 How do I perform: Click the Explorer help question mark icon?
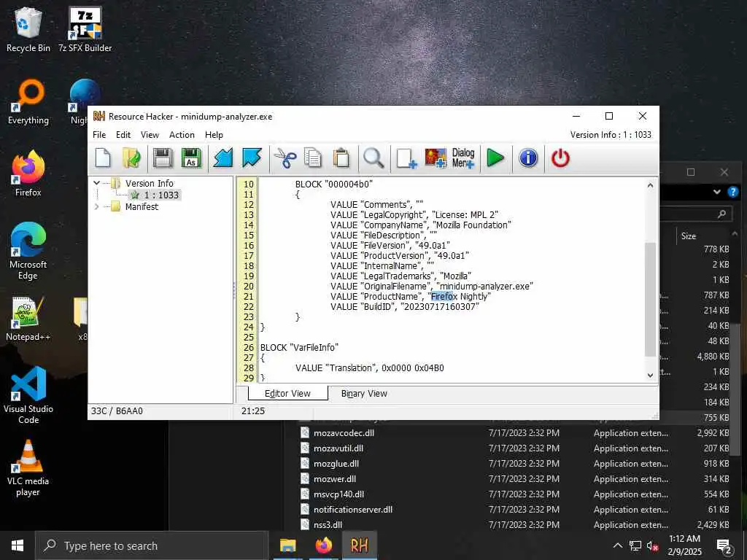(732, 192)
